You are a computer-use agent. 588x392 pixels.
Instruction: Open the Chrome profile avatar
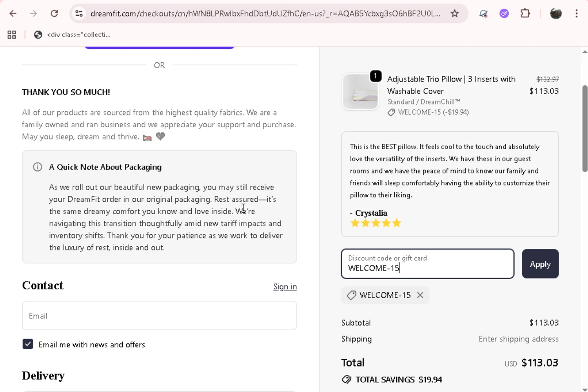pyautogui.click(x=556, y=14)
